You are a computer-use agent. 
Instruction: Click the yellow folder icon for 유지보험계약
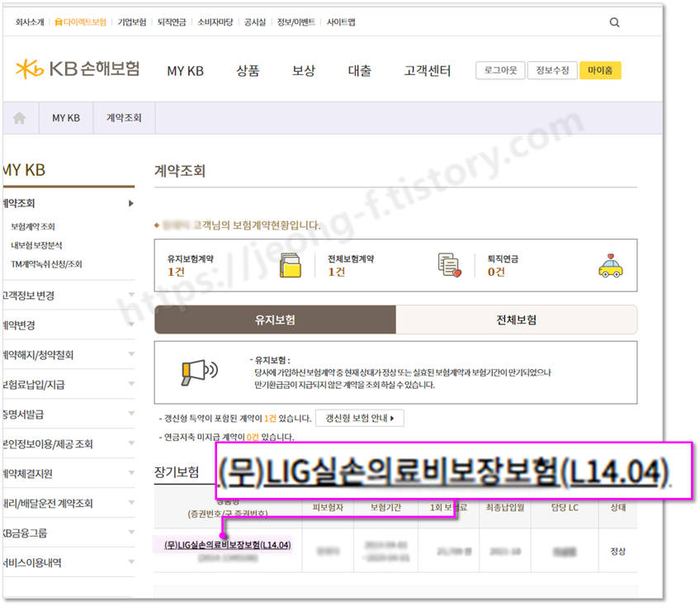pos(291,265)
